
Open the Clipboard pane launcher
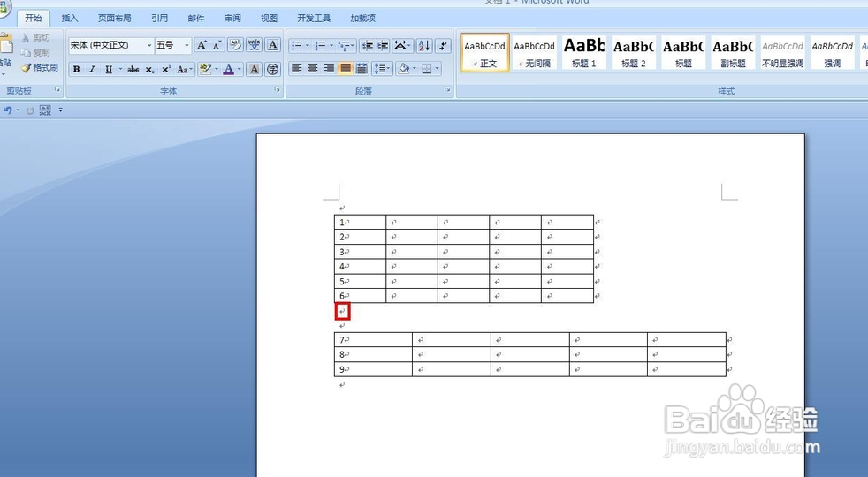[x=57, y=89]
